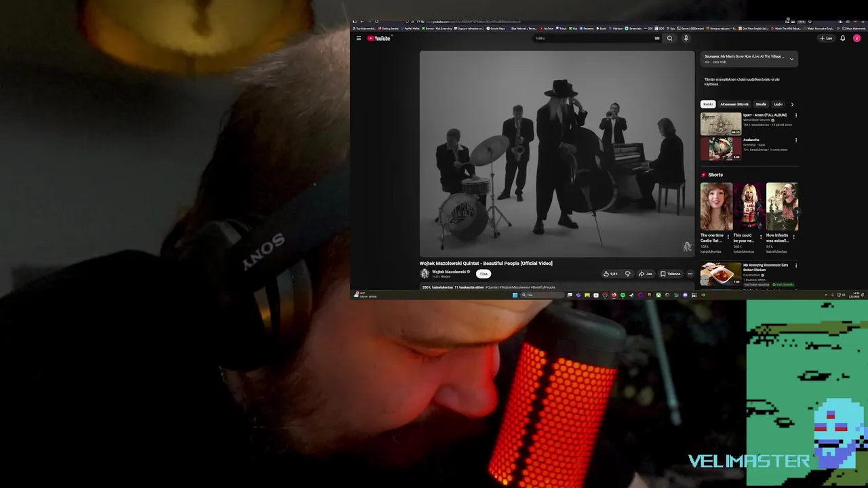The width and height of the screenshot is (868, 488).
Task: Select the 'Sinulle' filter chip
Action: pyautogui.click(x=761, y=104)
